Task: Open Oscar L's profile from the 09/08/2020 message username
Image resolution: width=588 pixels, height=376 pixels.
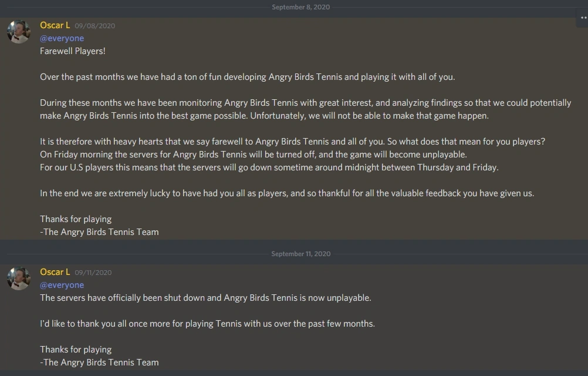Action: pyautogui.click(x=55, y=25)
